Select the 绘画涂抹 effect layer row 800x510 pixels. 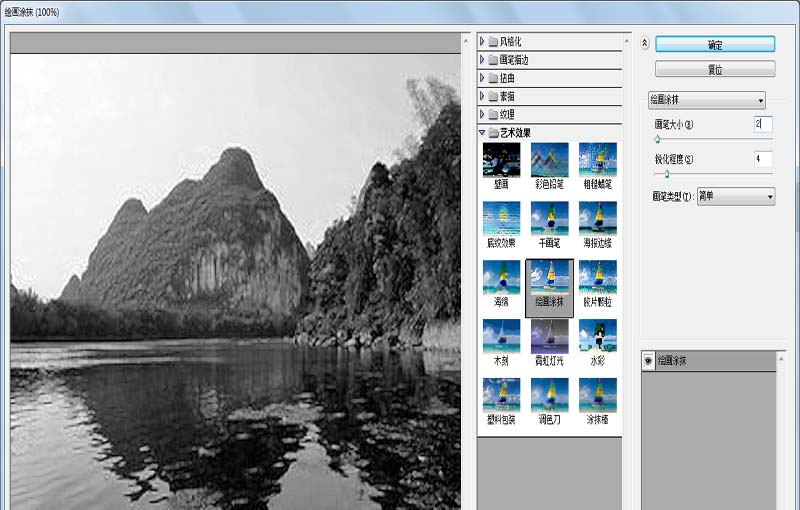click(x=709, y=361)
